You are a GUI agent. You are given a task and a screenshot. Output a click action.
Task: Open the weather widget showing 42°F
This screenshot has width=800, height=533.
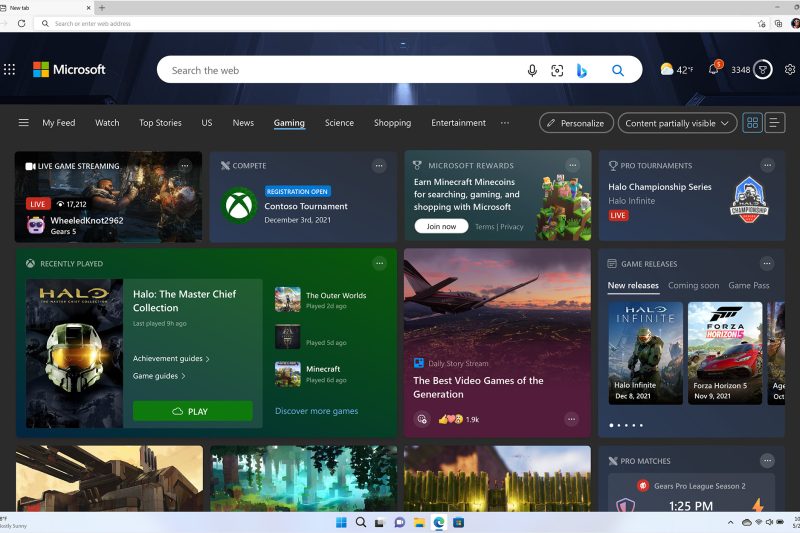(677, 69)
